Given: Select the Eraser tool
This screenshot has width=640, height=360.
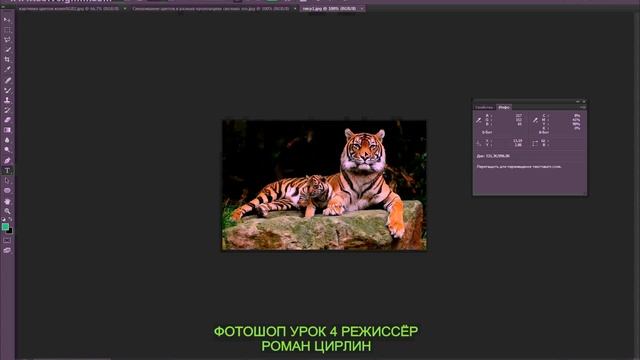Looking at the screenshot, I should 7,120.
